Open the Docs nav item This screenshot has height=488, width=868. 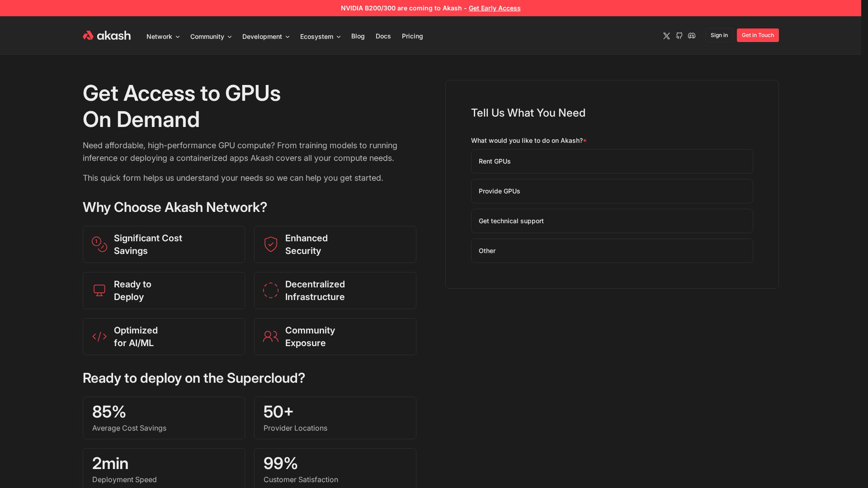pos(383,36)
